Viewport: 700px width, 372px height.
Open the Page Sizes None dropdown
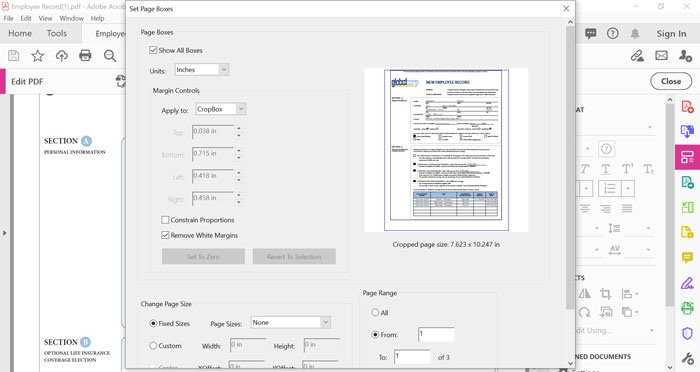(291, 322)
